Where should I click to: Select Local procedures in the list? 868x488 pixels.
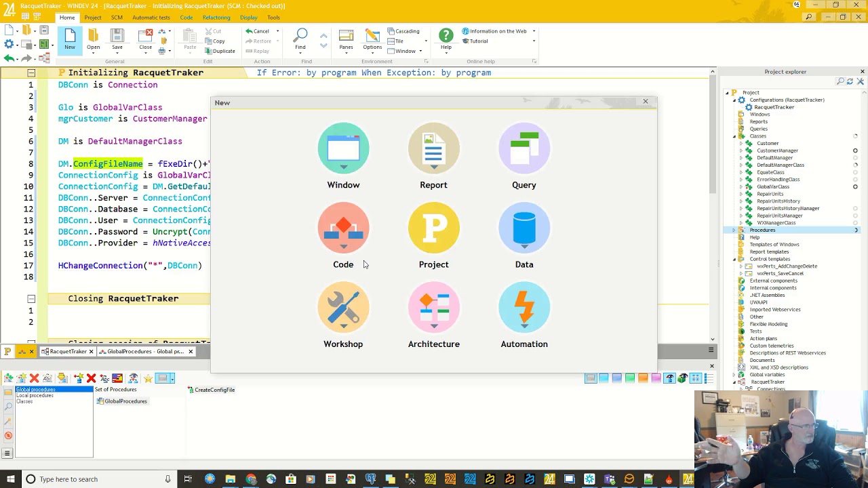(35, 395)
